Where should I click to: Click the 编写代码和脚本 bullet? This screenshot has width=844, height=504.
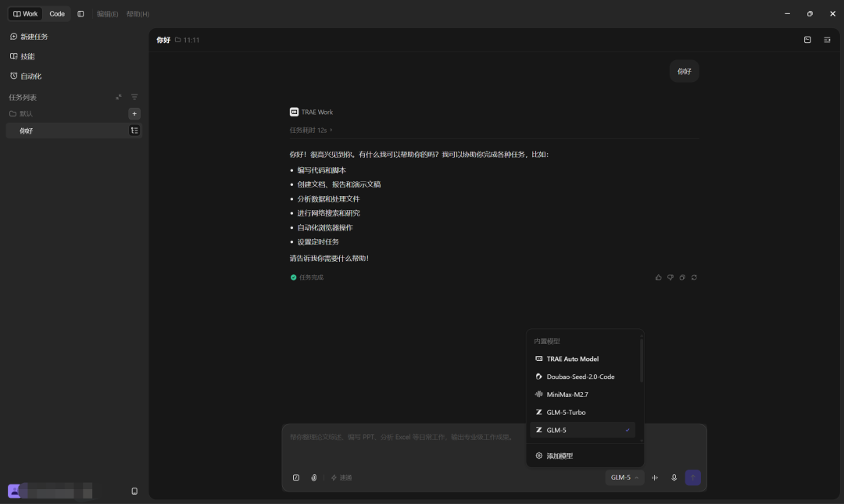(321, 170)
